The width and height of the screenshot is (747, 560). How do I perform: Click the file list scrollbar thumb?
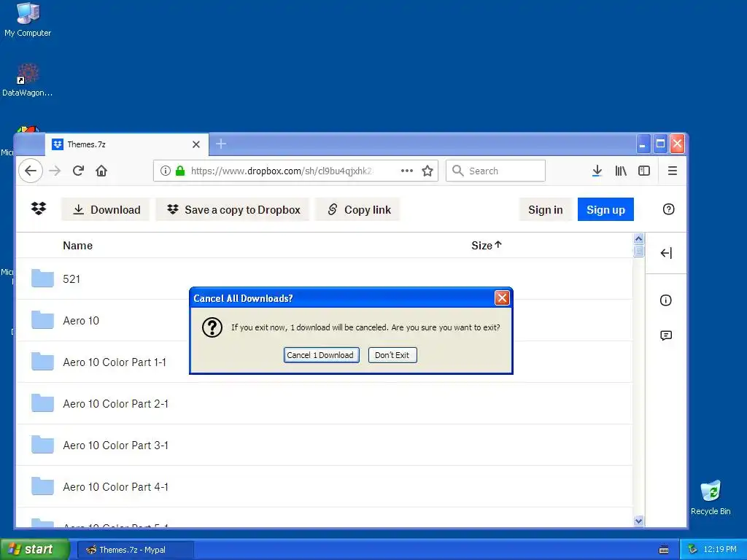pyautogui.click(x=639, y=251)
